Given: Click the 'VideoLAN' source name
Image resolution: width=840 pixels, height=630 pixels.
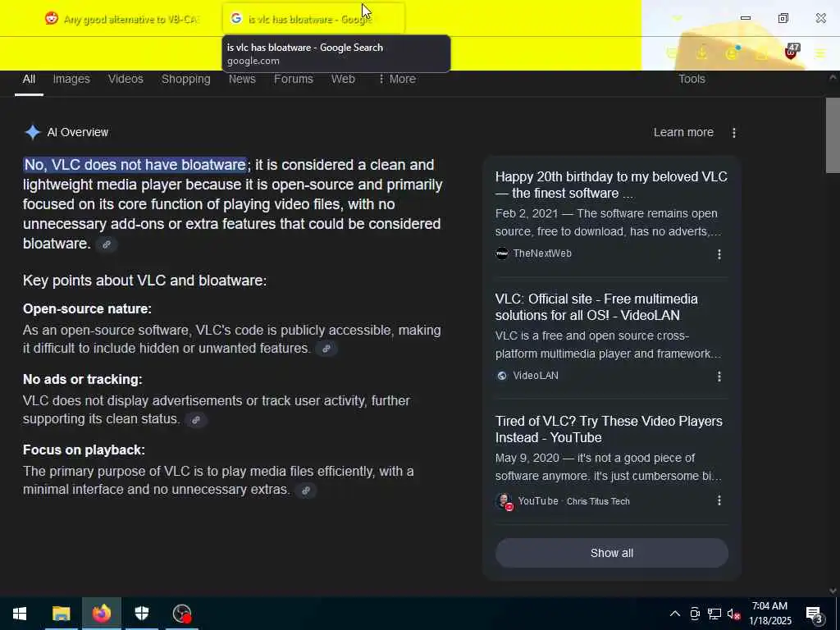Looking at the screenshot, I should [x=536, y=376].
